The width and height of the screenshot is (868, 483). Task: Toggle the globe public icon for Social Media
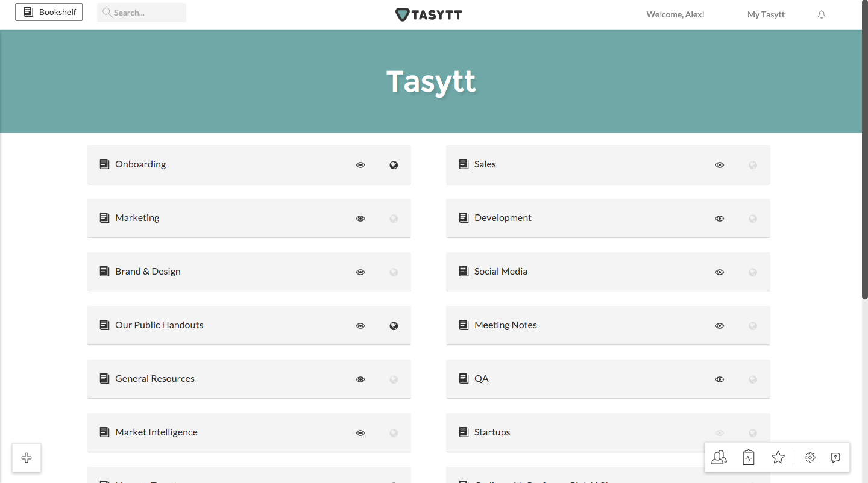[753, 272]
